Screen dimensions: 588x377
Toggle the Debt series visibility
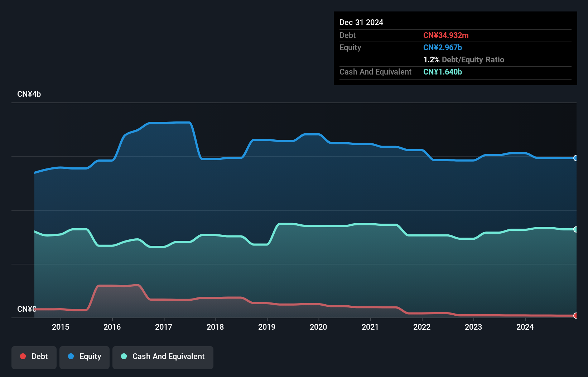click(x=34, y=357)
